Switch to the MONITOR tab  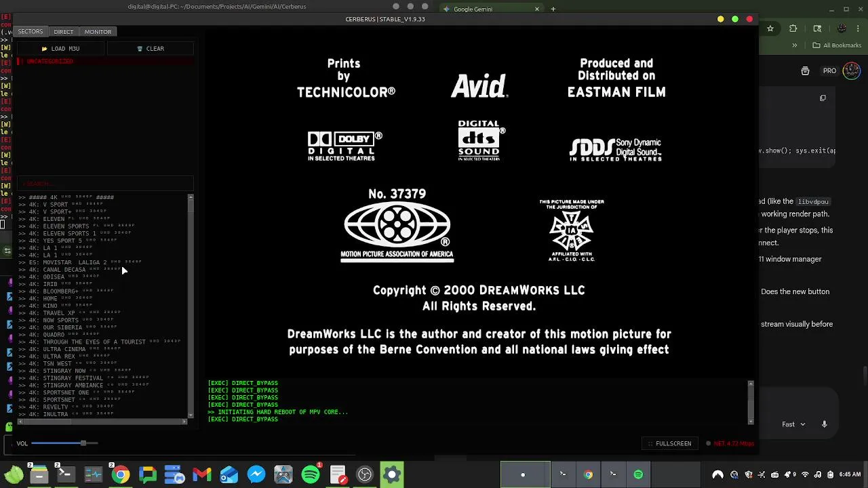[98, 32]
